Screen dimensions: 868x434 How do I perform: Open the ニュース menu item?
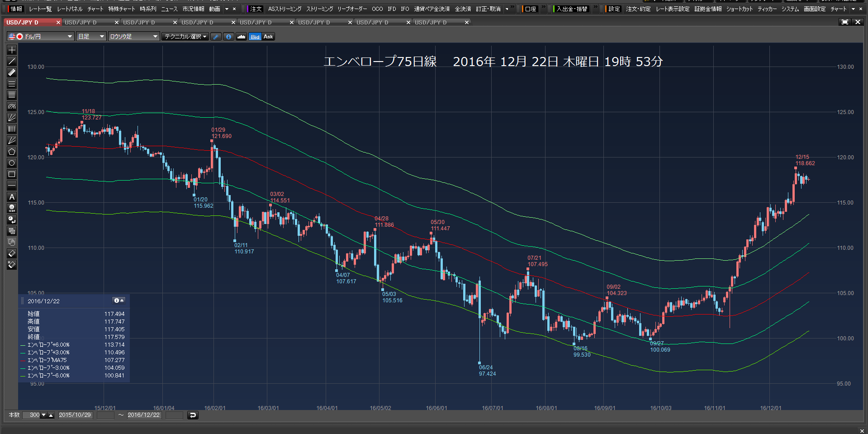[x=169, y=9]
